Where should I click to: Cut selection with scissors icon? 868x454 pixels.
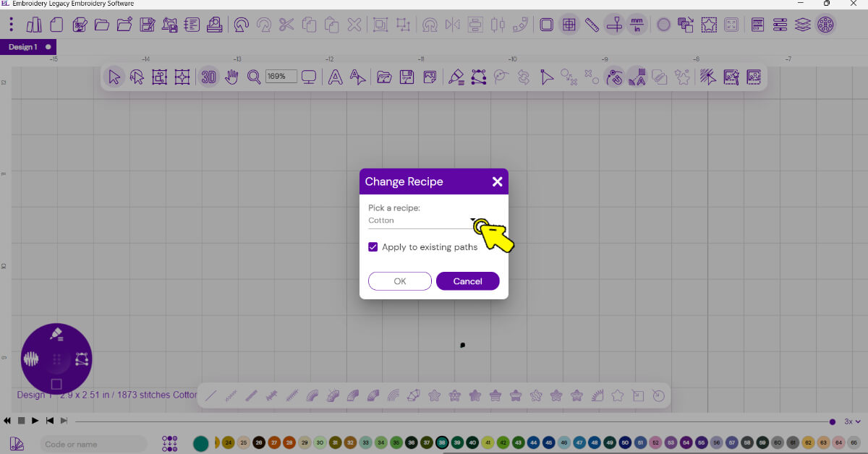[x=286, y=25]
